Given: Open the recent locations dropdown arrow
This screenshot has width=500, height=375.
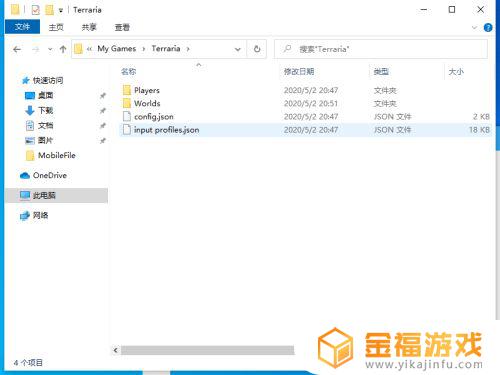Looking at the screenshot, I should pos(50,49).
